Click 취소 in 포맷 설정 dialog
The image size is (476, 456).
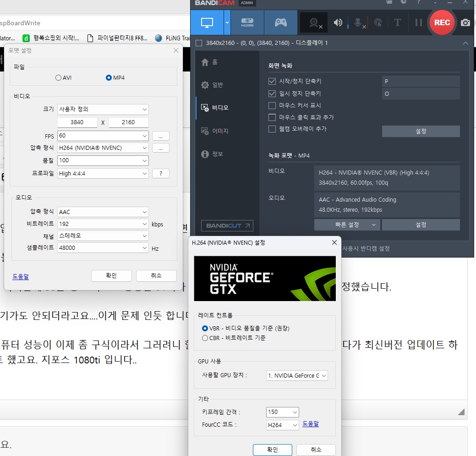[156, 276]
